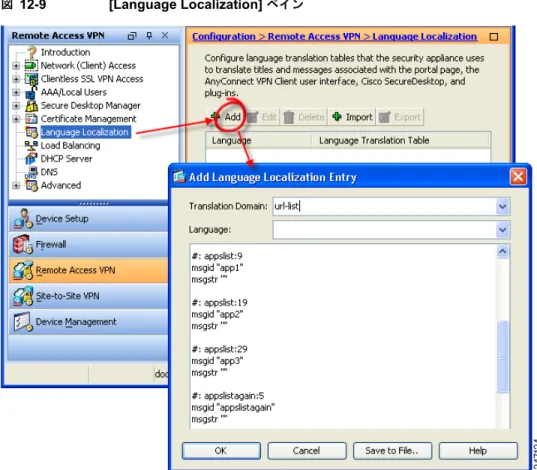Click the splitter grip below the navigation tree

pos(93,203)
